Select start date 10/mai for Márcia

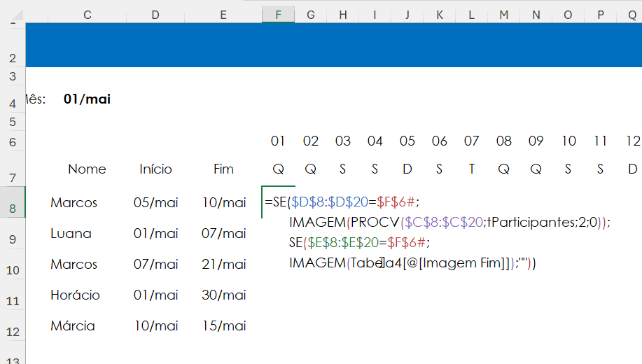point(155,325)
